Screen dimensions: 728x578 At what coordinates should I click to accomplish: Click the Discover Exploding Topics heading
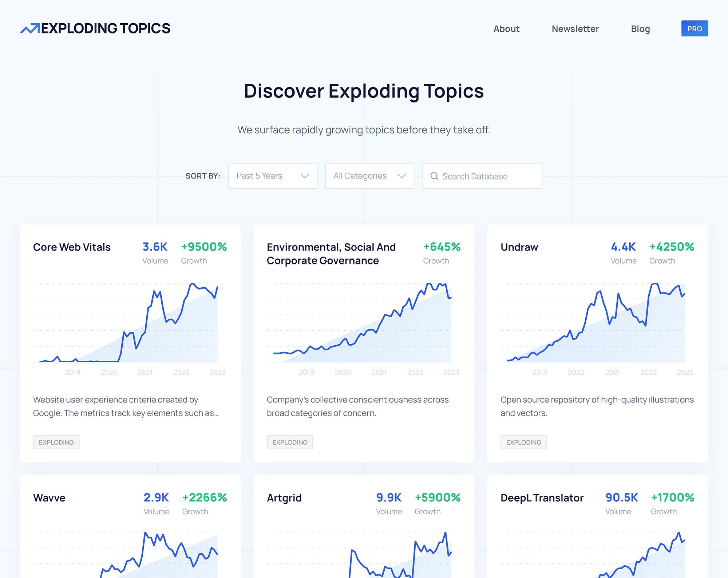(364, 91)
